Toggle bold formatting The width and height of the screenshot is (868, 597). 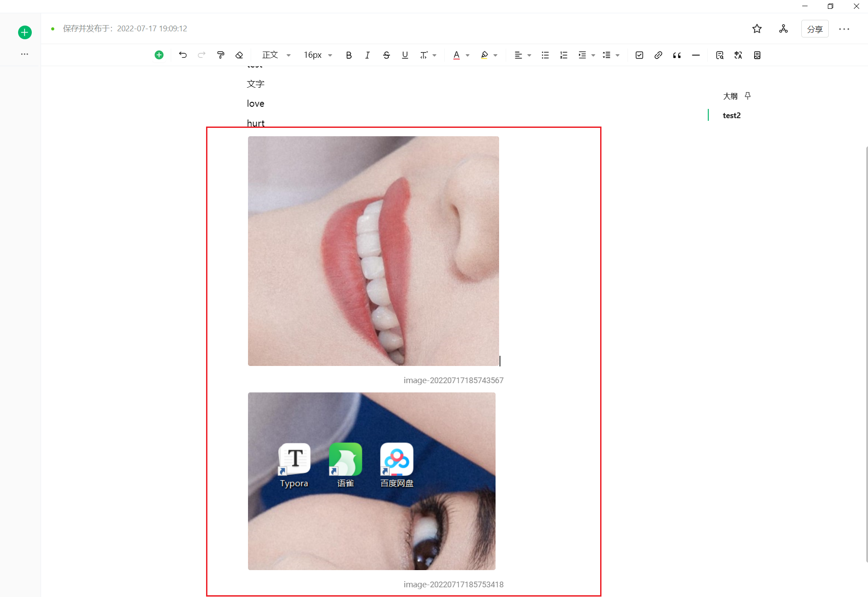(x=349, y=55)
